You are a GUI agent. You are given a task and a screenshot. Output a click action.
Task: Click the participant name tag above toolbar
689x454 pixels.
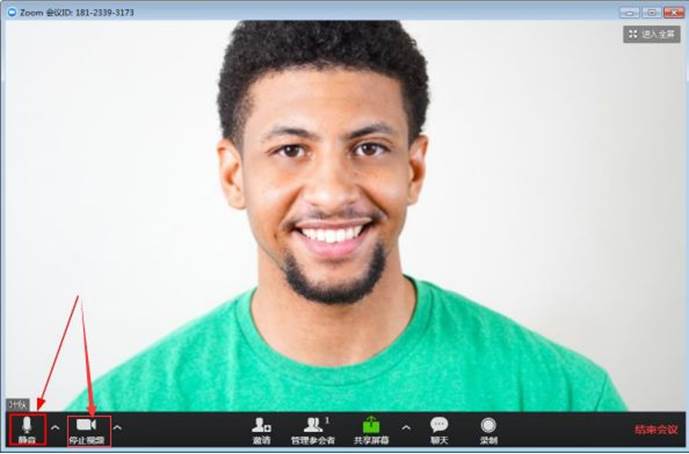tap(18, 404)
